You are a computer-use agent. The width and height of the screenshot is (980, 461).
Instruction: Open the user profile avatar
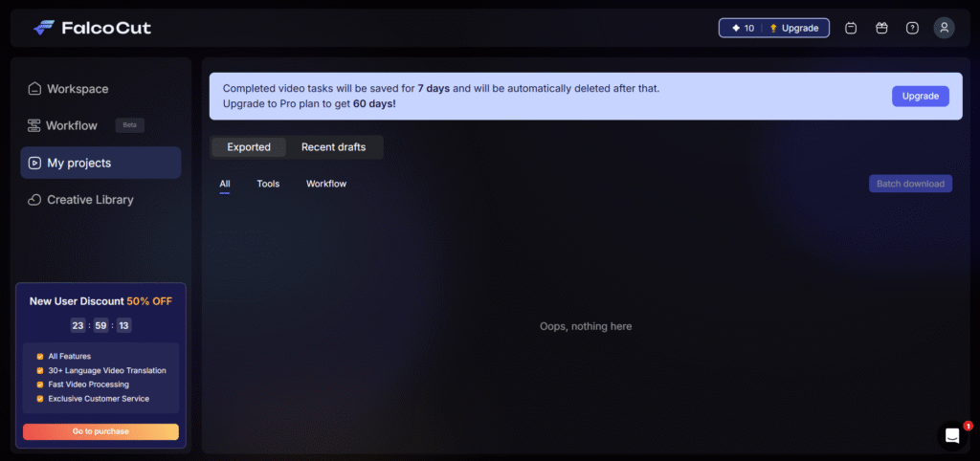pyautogui.click(x=944, y=28)
